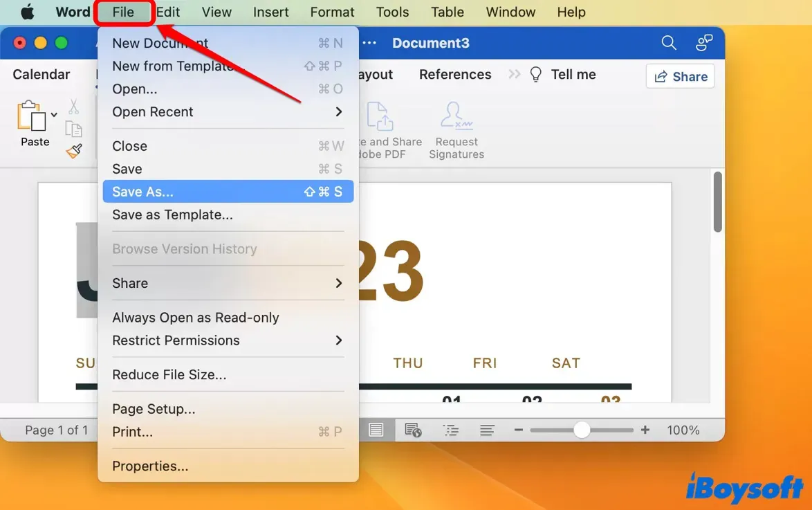Open the Table menu
The width and height of the screenshot is (812, 510).
[x=447, y=12]
